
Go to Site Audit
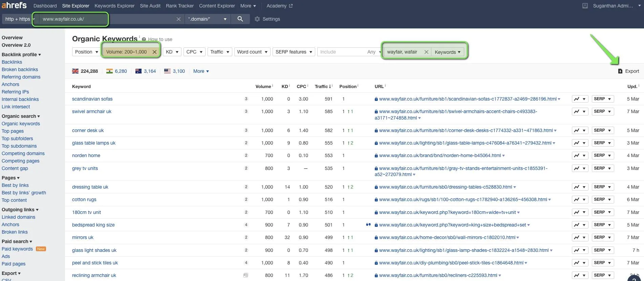point(150,6)
